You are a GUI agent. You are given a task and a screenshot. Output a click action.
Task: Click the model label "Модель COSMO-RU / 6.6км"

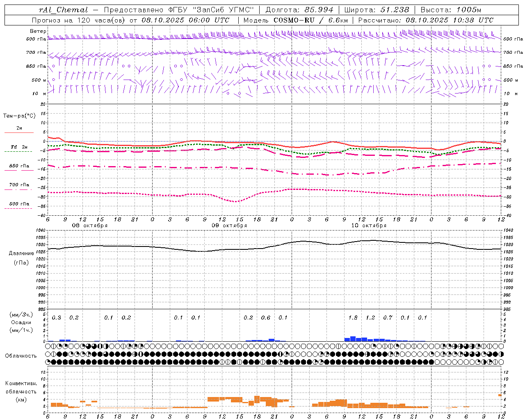[296, 20]
